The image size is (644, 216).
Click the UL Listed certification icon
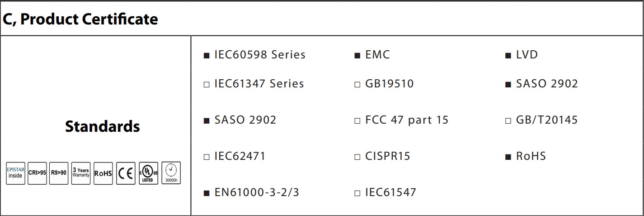coord(148,173)
